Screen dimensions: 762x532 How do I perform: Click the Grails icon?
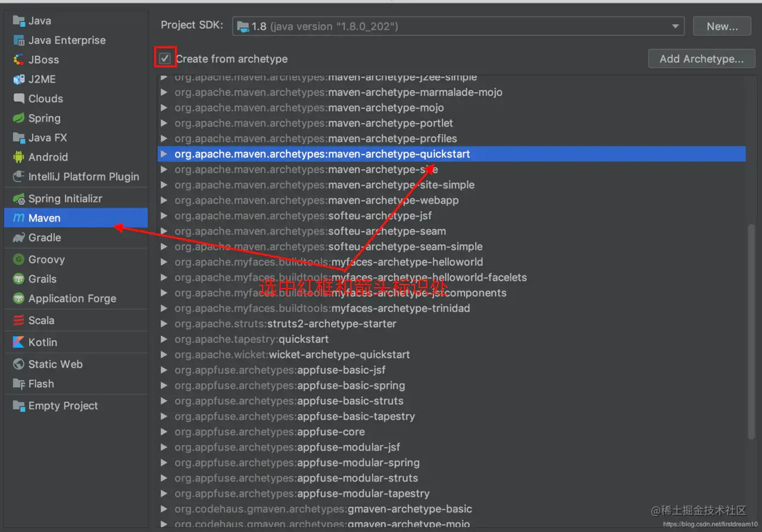[18, 279]
